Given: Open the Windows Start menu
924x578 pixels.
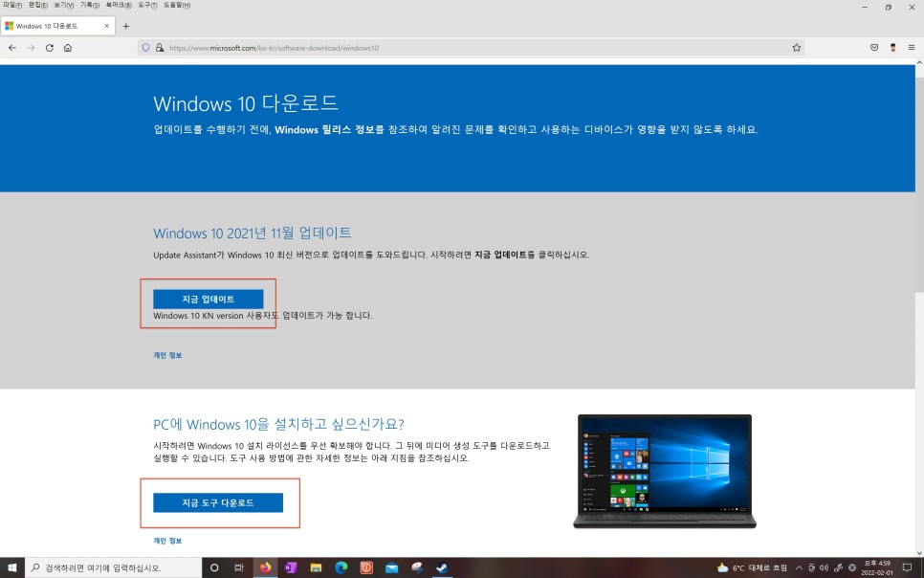Looking at the screenshot, I should (x=11, y=567).
